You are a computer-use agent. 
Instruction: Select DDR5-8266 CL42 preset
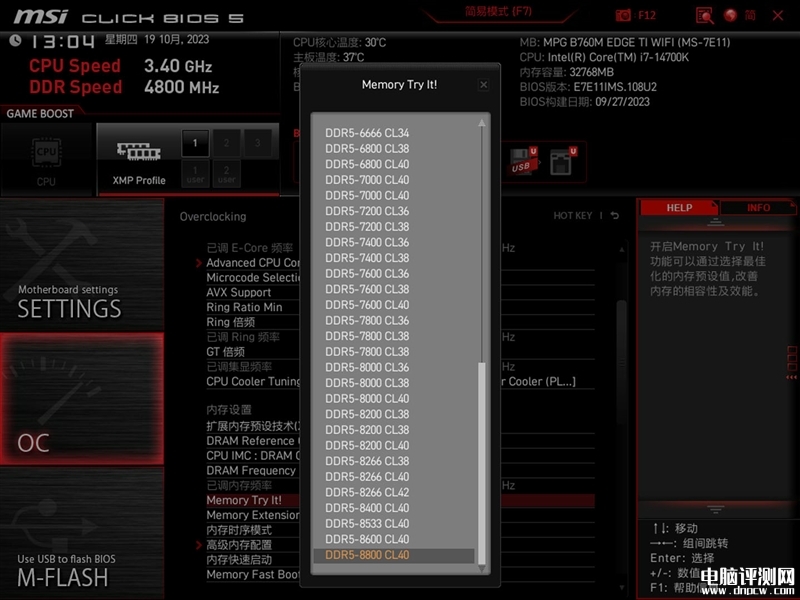click(367, 492)
